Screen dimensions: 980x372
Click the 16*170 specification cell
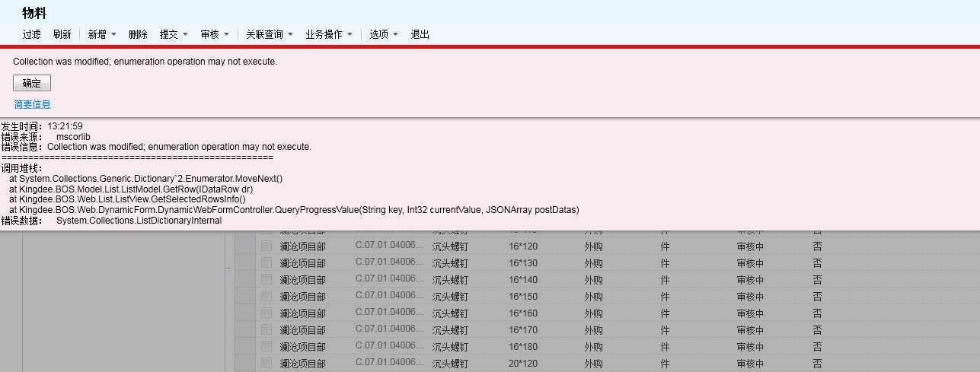point(522,330)
